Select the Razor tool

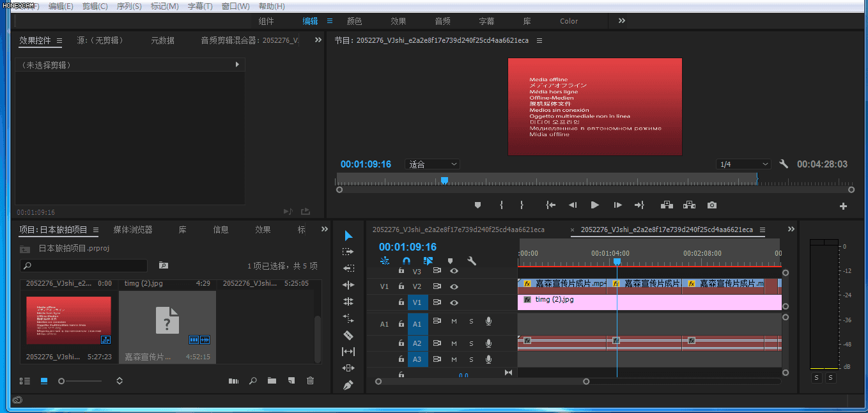click(x=348, y=334)
